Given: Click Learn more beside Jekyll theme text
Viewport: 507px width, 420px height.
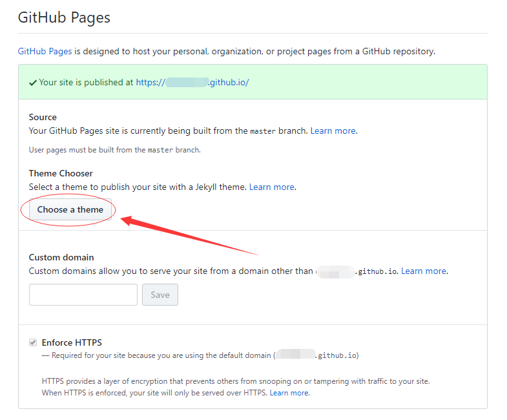Looking at the screenshot, I should coord(272,187).
